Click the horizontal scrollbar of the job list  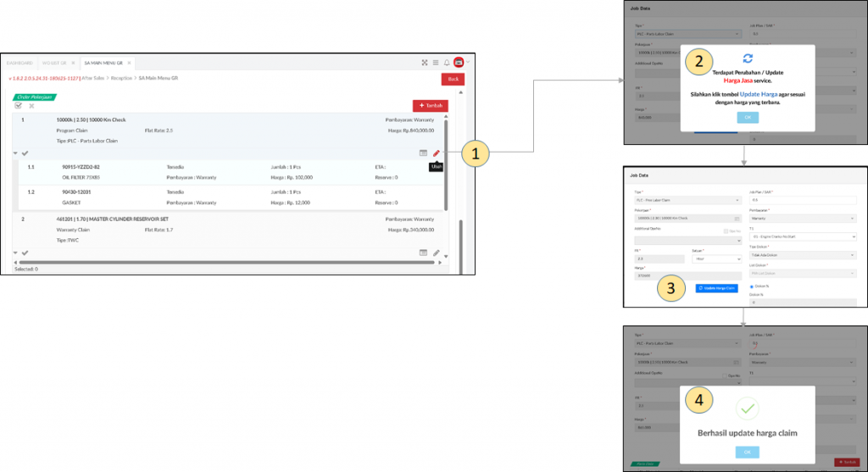click(x=227, y=263)
